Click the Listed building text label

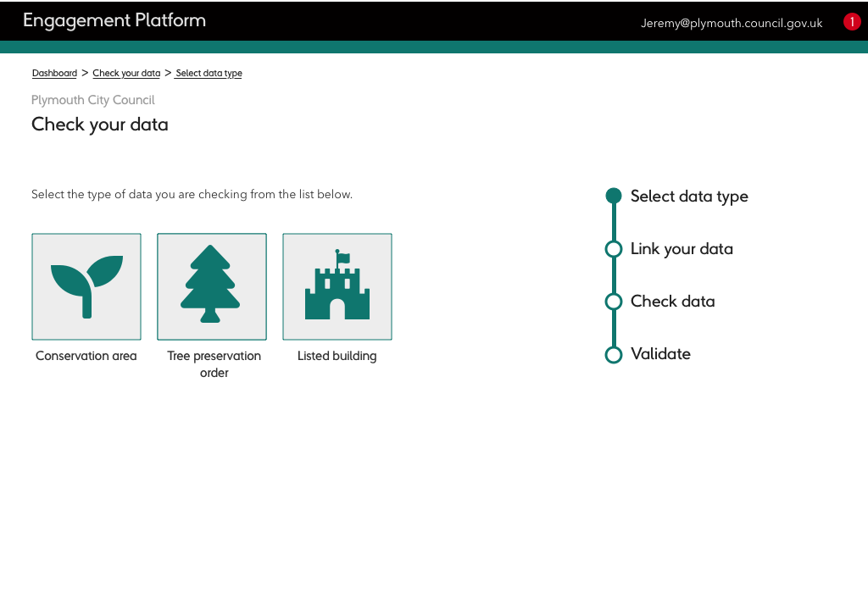pos(337,356)
